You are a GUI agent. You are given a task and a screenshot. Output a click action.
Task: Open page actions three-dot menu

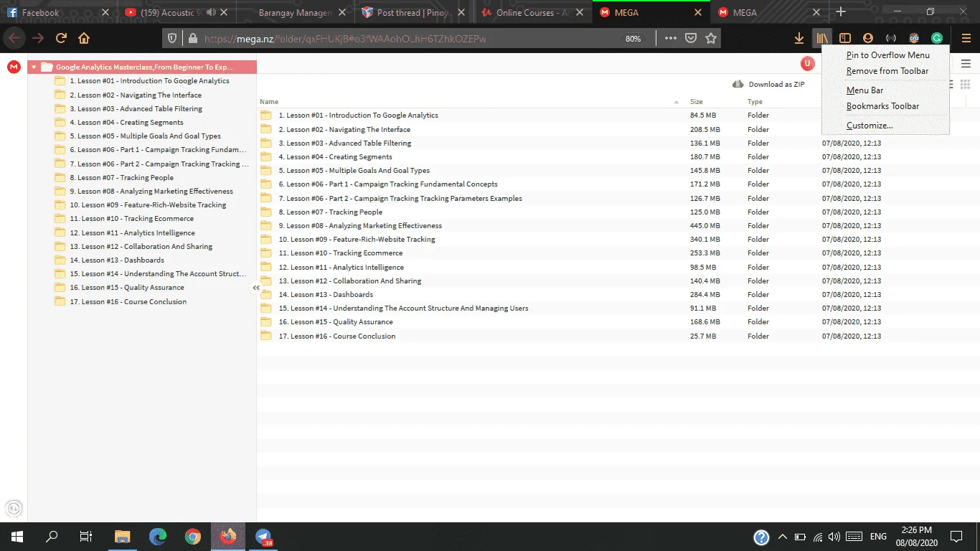coord(671,38)
